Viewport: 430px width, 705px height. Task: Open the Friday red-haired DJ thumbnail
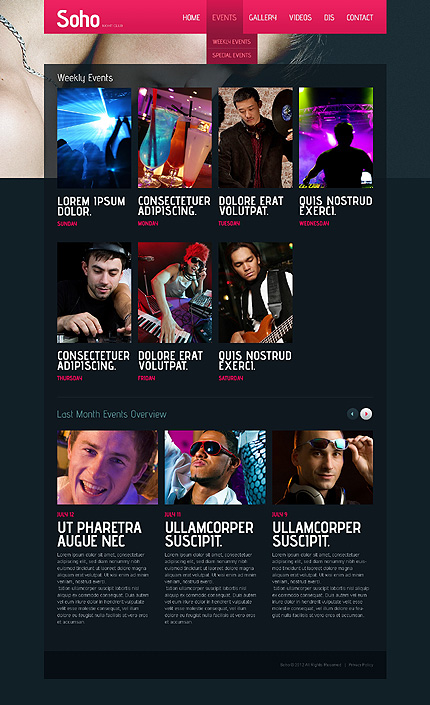point(175,292)
